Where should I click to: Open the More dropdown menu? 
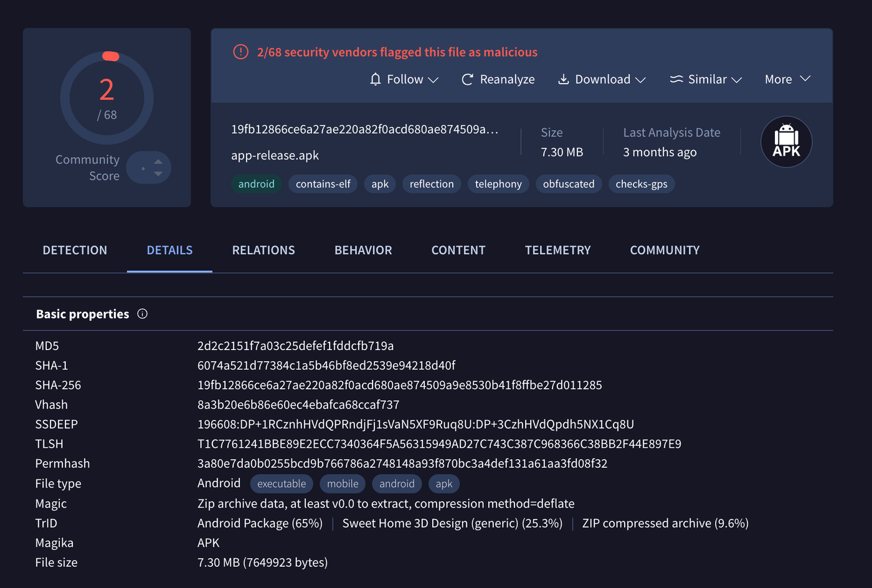[787, 79]
